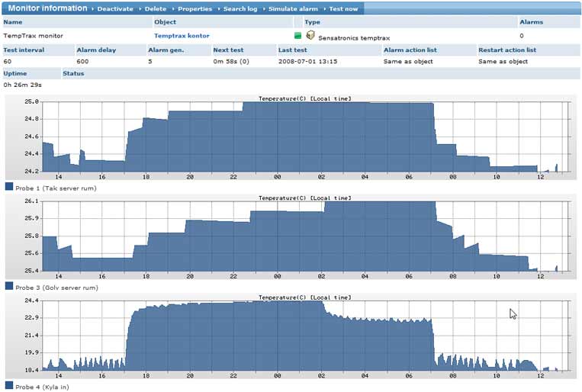The height and width of the screenshot is (392, 582).
Task: Run Test now for the monitor
Action: tap(342, 8)
